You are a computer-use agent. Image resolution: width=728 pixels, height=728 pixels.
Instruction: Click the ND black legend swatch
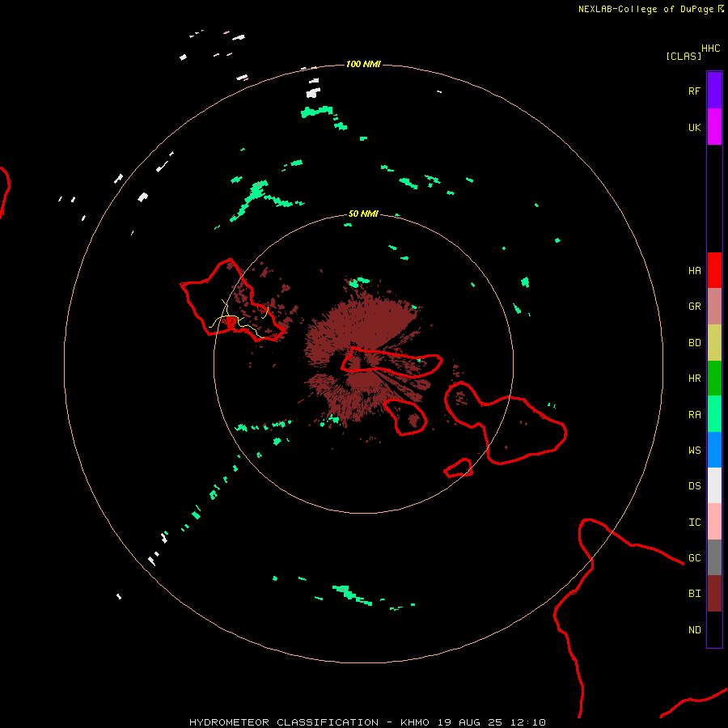click(714, 629)
